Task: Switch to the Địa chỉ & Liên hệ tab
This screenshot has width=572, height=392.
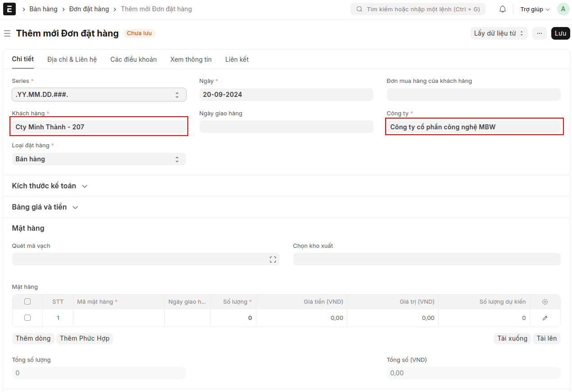Action: [72, 59]
